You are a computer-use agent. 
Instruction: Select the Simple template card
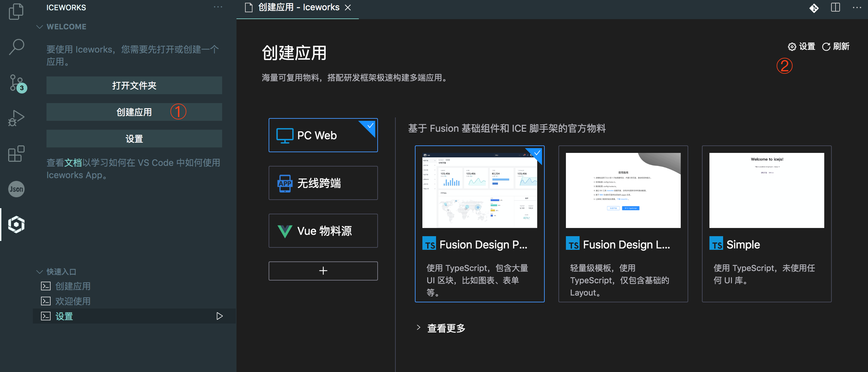click(x=767, y=224)
